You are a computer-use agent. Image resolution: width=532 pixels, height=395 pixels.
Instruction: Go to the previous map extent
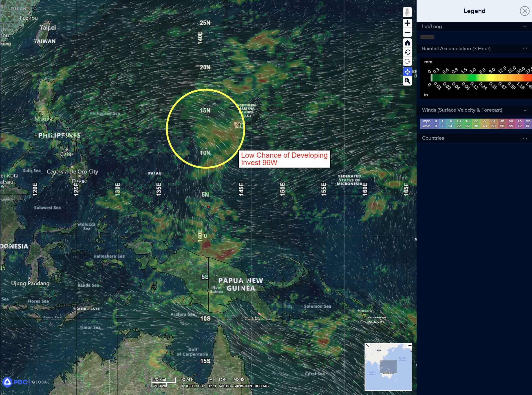click(x=407, y=52)
